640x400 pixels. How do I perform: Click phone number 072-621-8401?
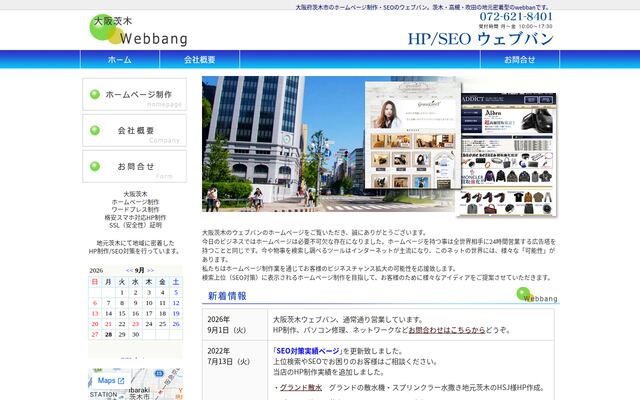pyautogui.click(x=516, y=16)
